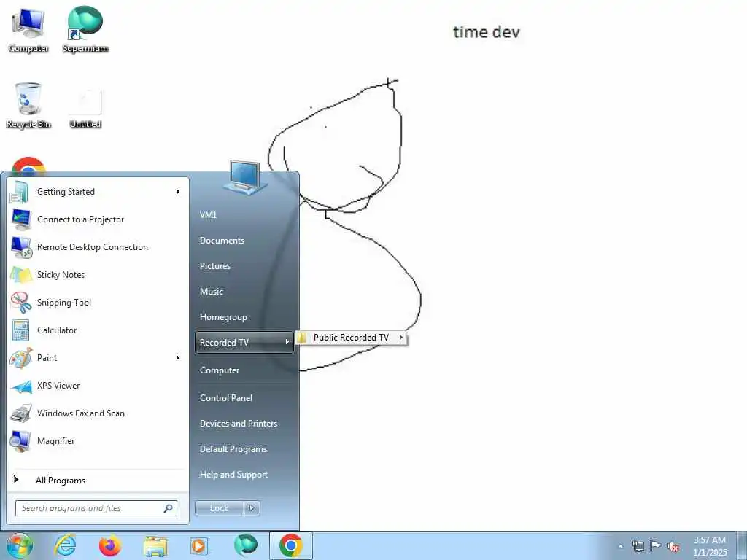Expand the All Programs arrow

pyautogui.click(x=16, y=480)
